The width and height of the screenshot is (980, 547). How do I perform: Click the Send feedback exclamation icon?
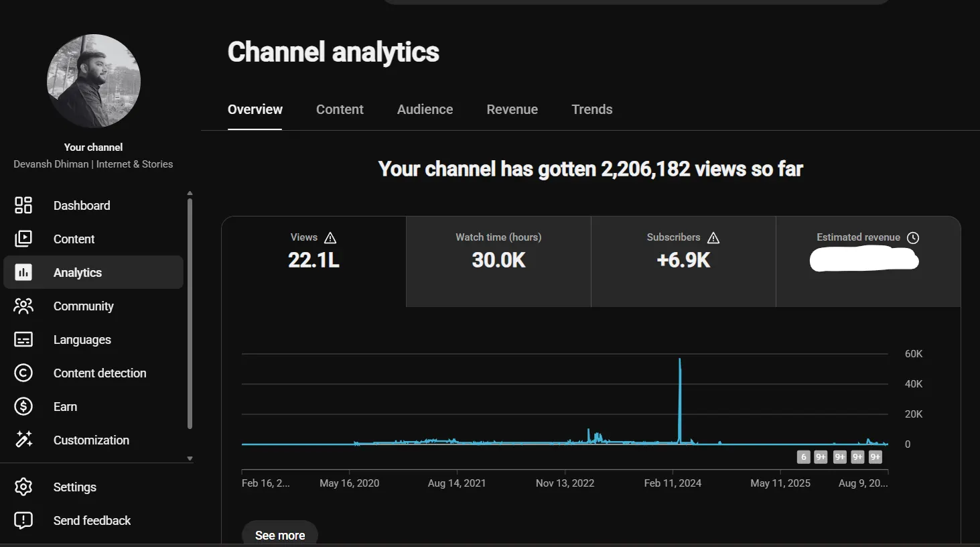[x=23, y=520]
